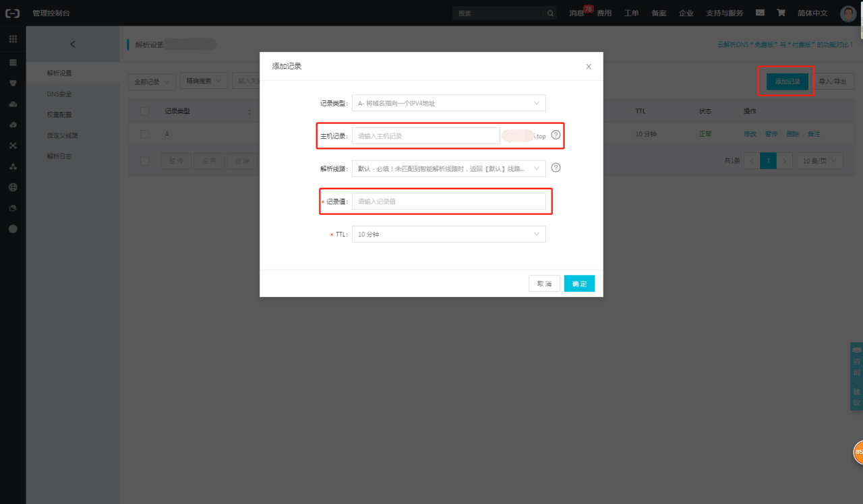Click the top bar 搜索 search field
This screenshot has width=863, height=504.
click(x=498, y=13)
